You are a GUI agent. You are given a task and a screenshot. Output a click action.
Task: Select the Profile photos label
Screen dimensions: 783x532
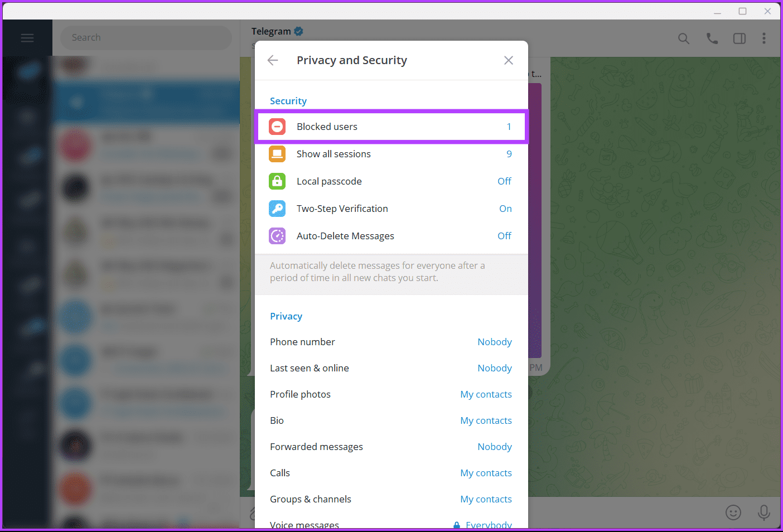click(x=300, y=394)
